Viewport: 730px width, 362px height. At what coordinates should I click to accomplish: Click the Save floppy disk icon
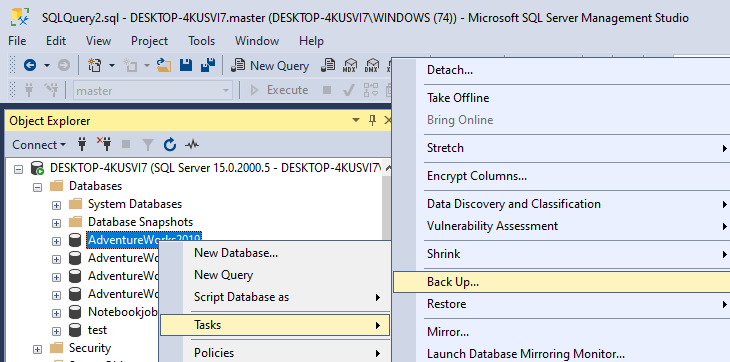click(x=186, y=66)
